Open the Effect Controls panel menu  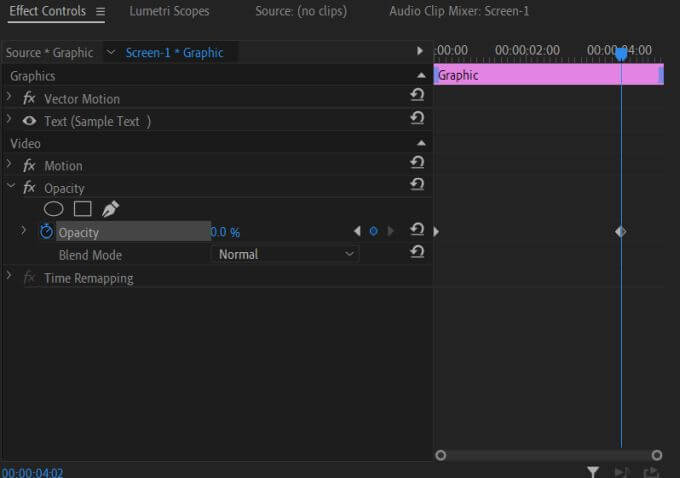coord(100,12)
